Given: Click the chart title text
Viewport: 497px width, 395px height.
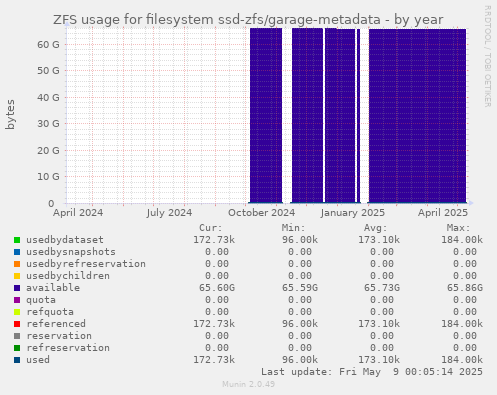Looking at the screenshot, I should [x=248, y=20].
